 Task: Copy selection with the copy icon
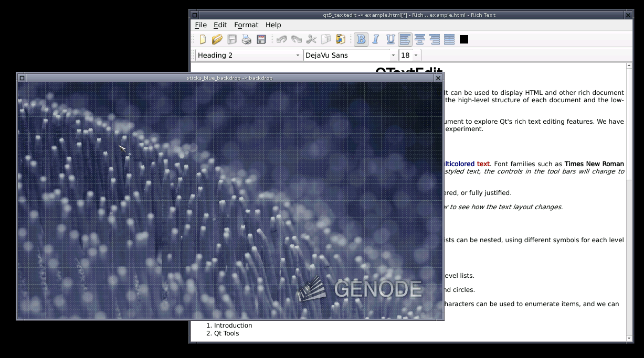(326, 39)
